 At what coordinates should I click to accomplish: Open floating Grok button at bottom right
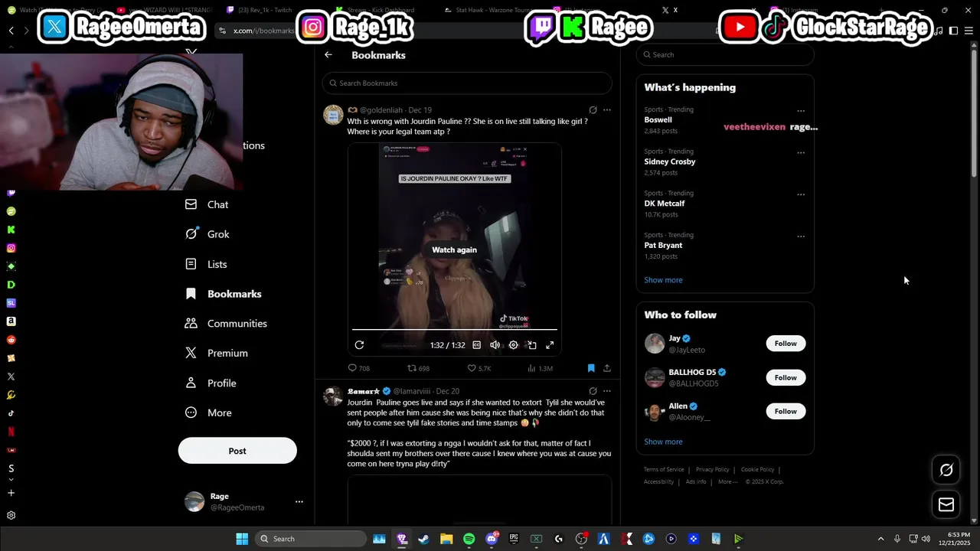click(x=946, y=470)
